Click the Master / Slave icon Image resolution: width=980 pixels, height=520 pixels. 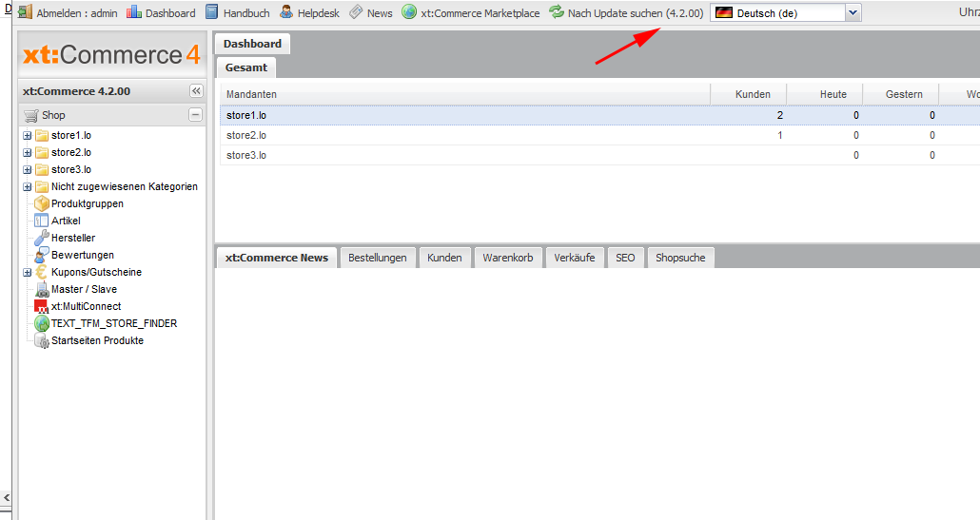[x=42, y=290]
